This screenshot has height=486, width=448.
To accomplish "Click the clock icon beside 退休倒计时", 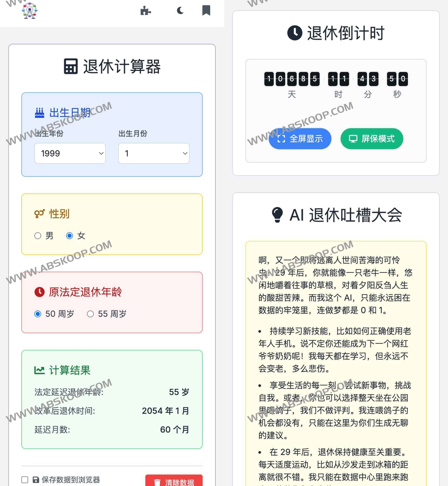I will click(294, 33).
